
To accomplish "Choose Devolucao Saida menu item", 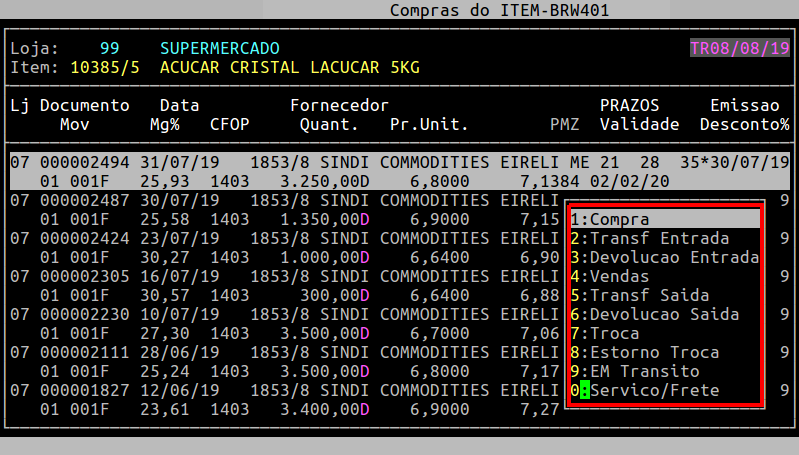I will pos(663,314).
